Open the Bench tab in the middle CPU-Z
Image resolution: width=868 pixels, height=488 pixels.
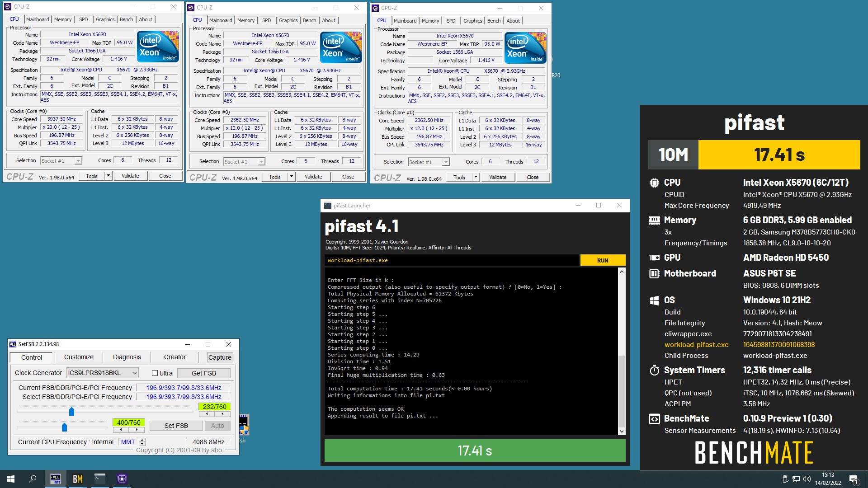pos(309,20)
